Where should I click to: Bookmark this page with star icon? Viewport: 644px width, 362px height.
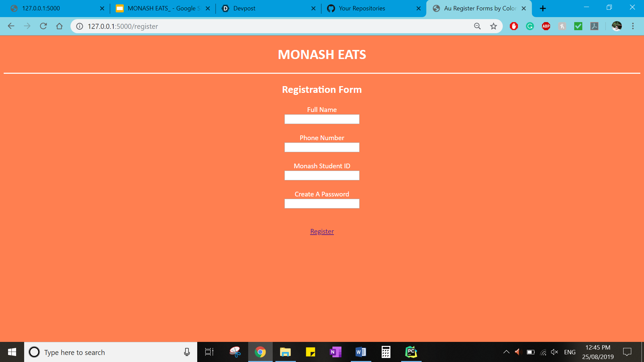[x=493, y=26]
